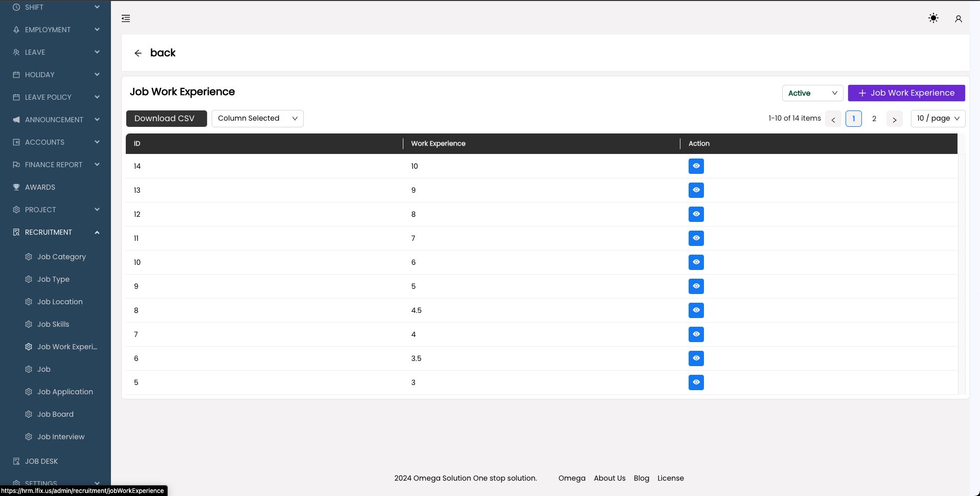Collapse the sidebar with the menu-fold icon
The width and height of the screenshot is (980, 496).
click(126, 18)
